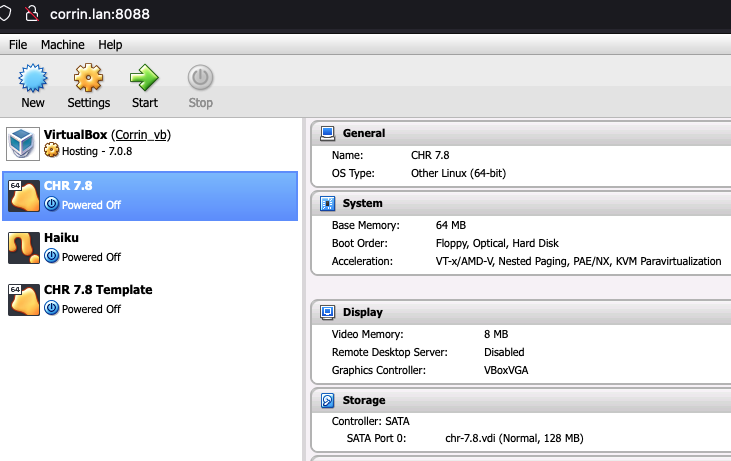This screenshot has width=731, height=461.
Task: Click the General section monitor icon
Action: [x=327, y=133]
